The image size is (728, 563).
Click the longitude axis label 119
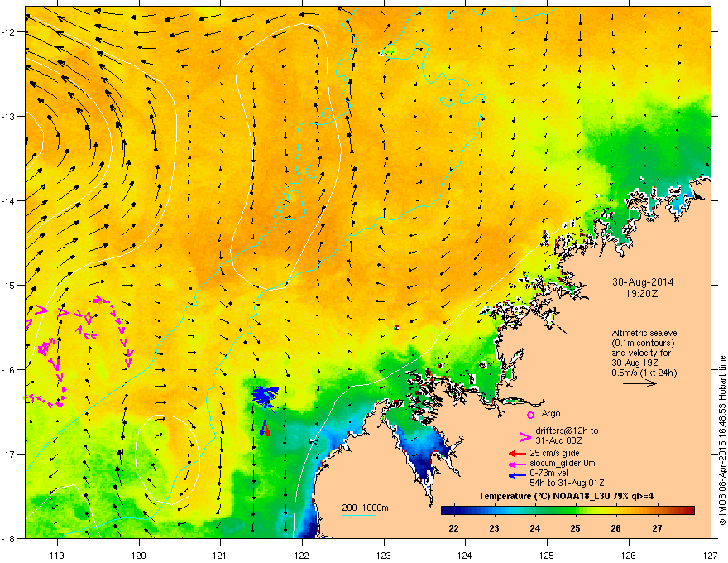click(x=57, y=555)
